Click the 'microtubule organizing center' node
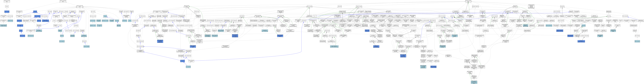The width and height of the screenshot is (644, 84). click(84, 36)
